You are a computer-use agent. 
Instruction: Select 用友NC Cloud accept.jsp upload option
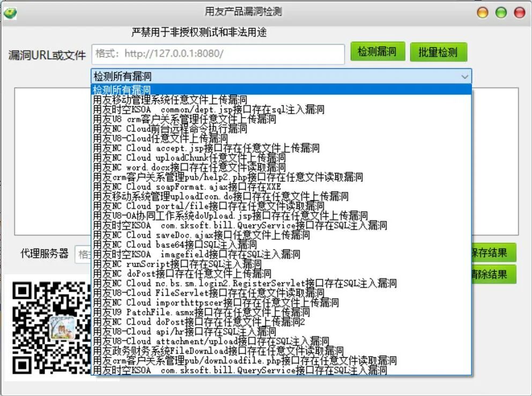(x=281, y=148)
